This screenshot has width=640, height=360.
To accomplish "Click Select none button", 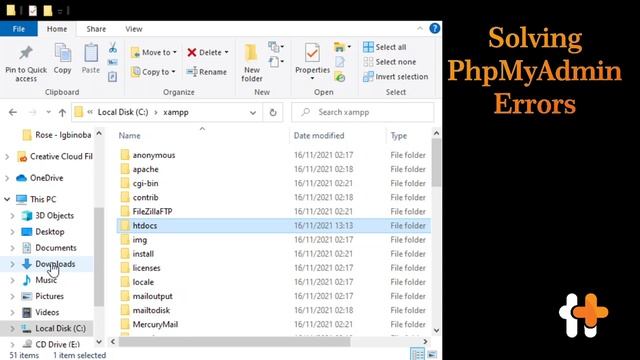I will click(389, 62).
